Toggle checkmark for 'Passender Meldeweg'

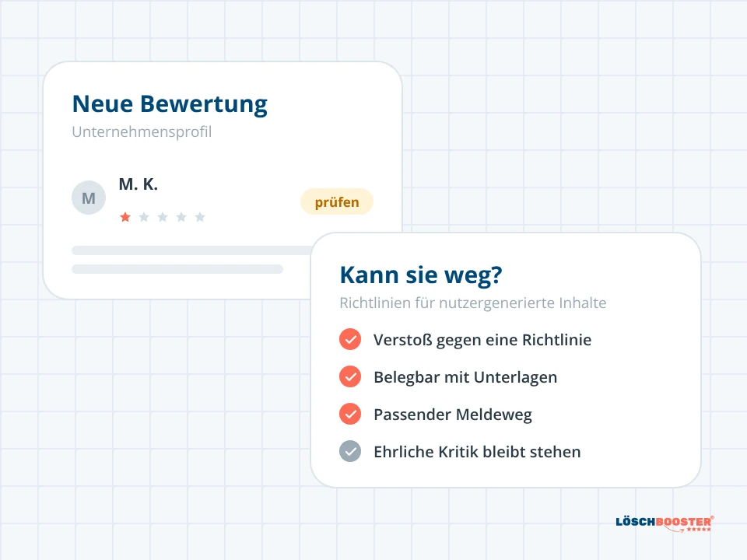(350, 414)
